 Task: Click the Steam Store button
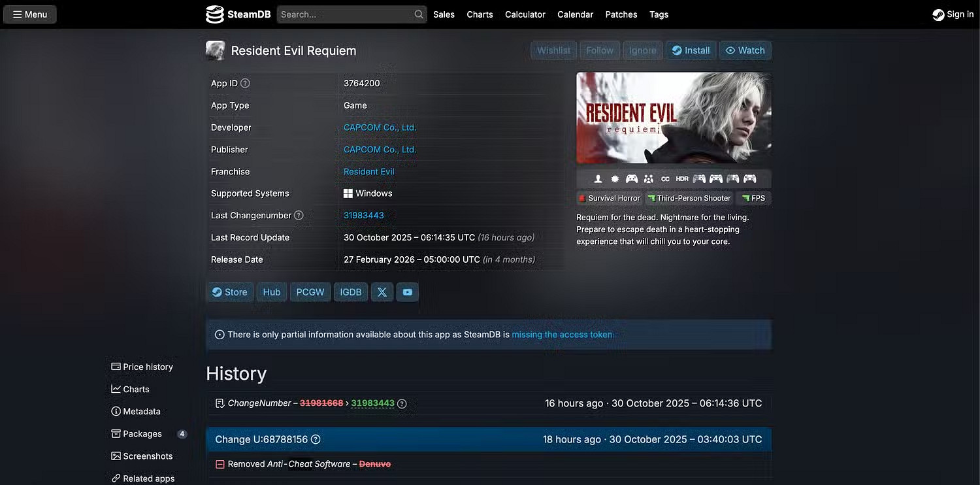pyautogui.click(x=230, y=292)
